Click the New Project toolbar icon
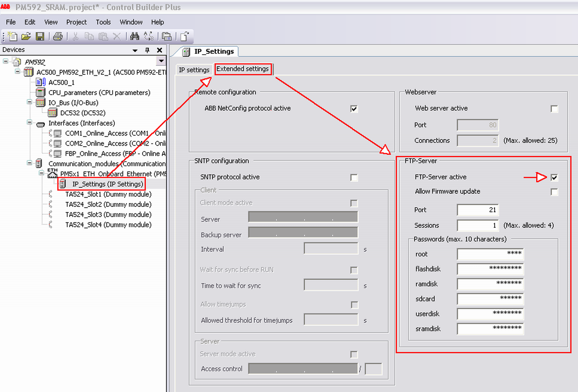 coord(13,36)
